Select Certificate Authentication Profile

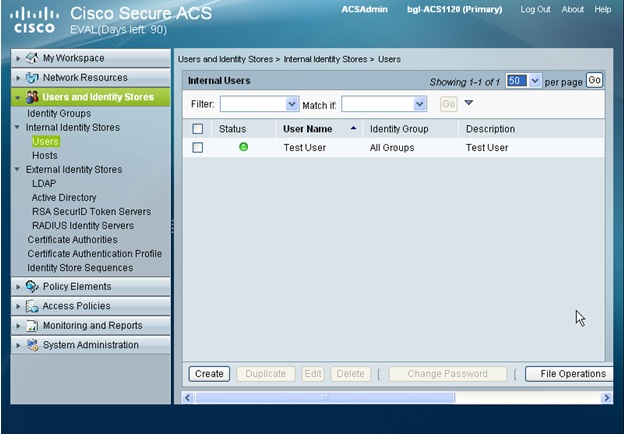(95, 253)
